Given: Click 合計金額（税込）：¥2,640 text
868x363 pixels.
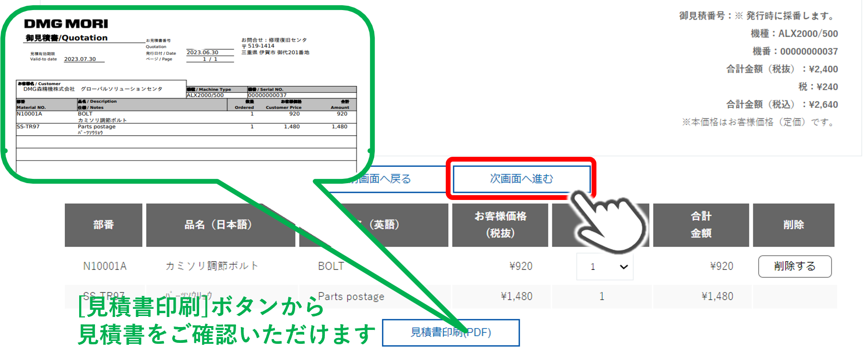Looking at the screenshot, I should pyautogui.click(x=782, y=105).
